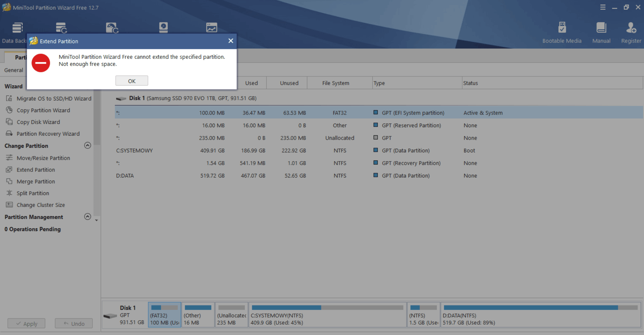Click the Apply button
This screenshot has height=335, width=644.
pyautogui.click(x=26, y=324)
